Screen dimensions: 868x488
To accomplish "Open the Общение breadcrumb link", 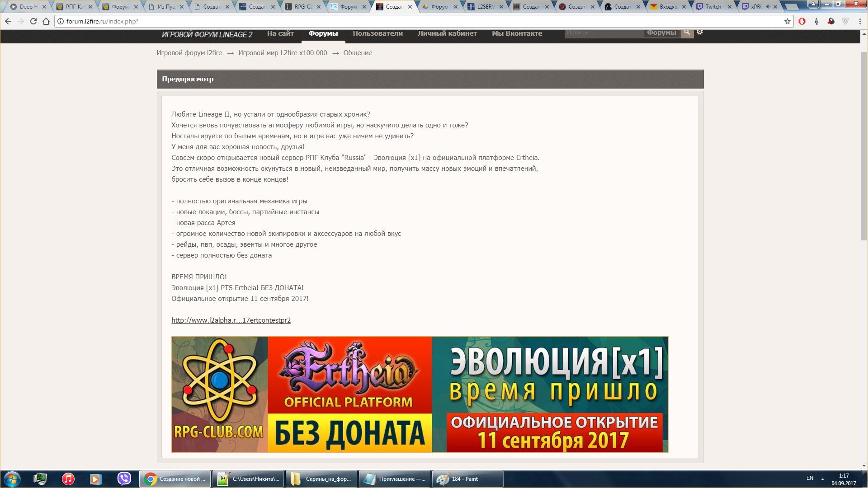I will [358, 53].
